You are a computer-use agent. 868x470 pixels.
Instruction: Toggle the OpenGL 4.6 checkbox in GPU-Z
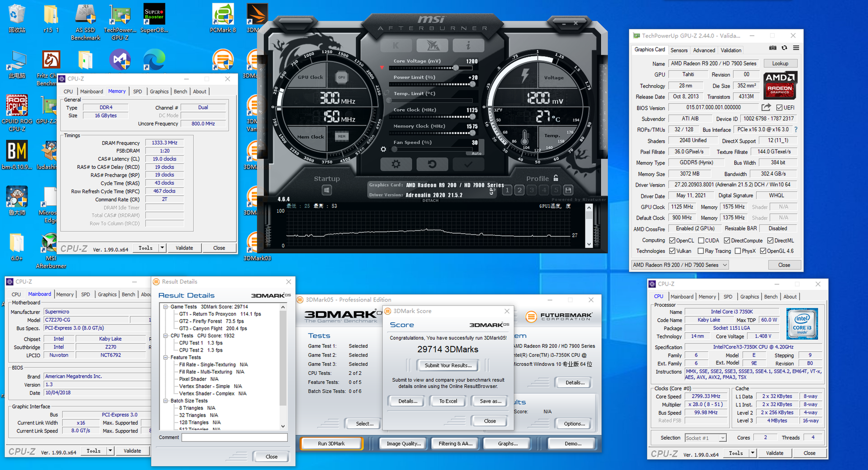(763, 251)
